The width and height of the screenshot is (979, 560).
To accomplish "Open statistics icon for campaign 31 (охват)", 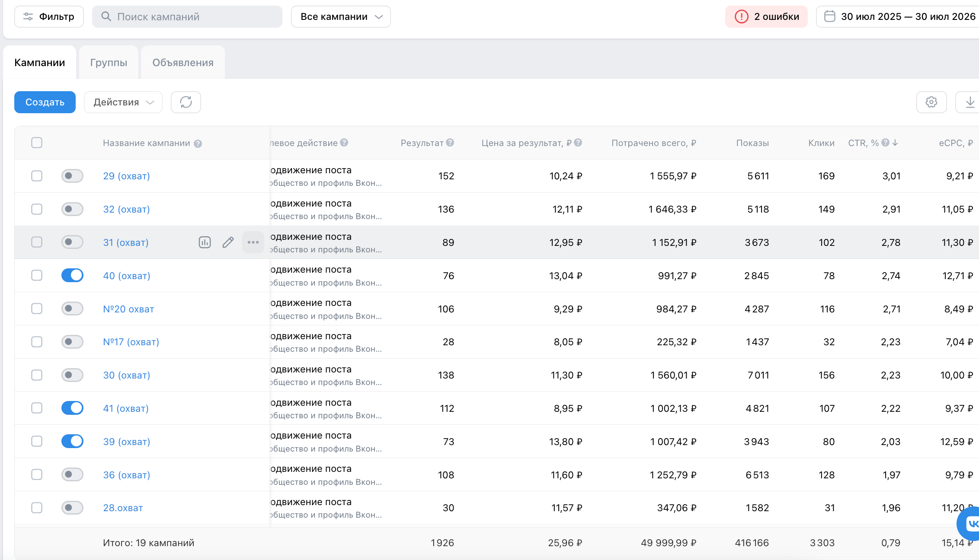I will [205, 242].
